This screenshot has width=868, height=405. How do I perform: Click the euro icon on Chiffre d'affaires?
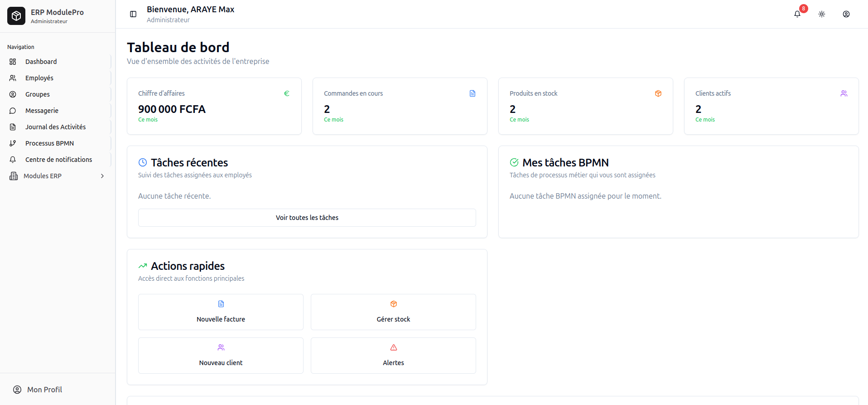287,93
